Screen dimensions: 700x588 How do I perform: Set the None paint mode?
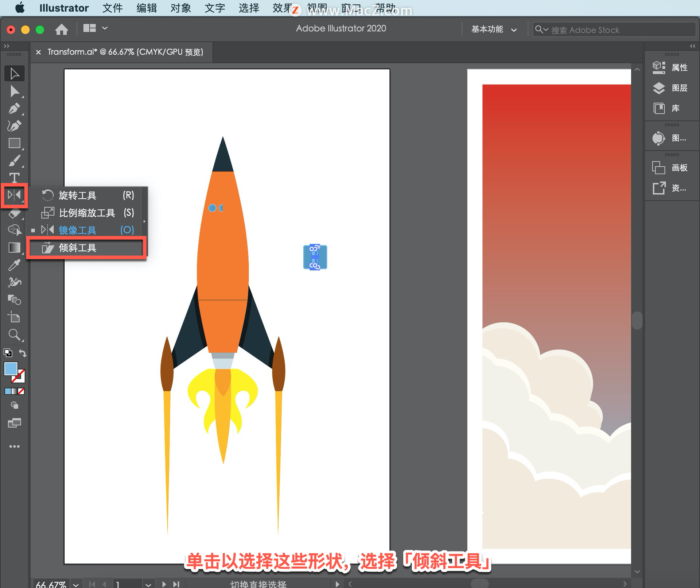[22, 391]
